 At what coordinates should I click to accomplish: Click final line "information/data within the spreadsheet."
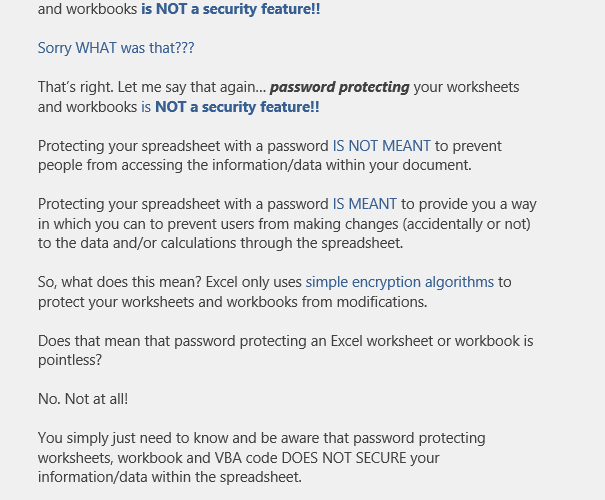[x=170, y=477]
